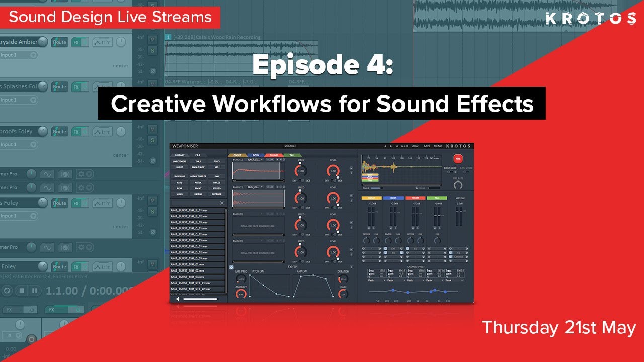Open first EQ band Peak type dropdown

(377, 280)
